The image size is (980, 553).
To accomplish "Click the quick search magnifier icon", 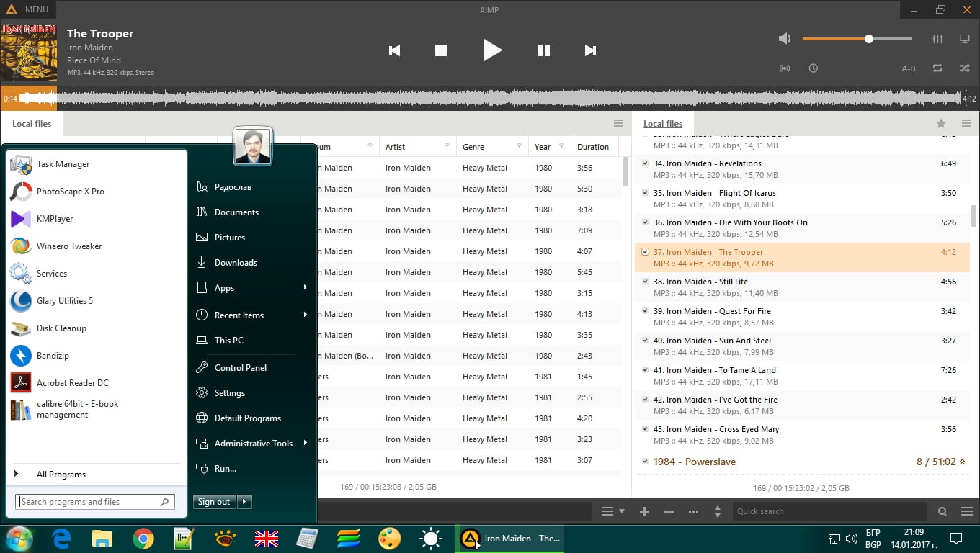I will point(943,511).
